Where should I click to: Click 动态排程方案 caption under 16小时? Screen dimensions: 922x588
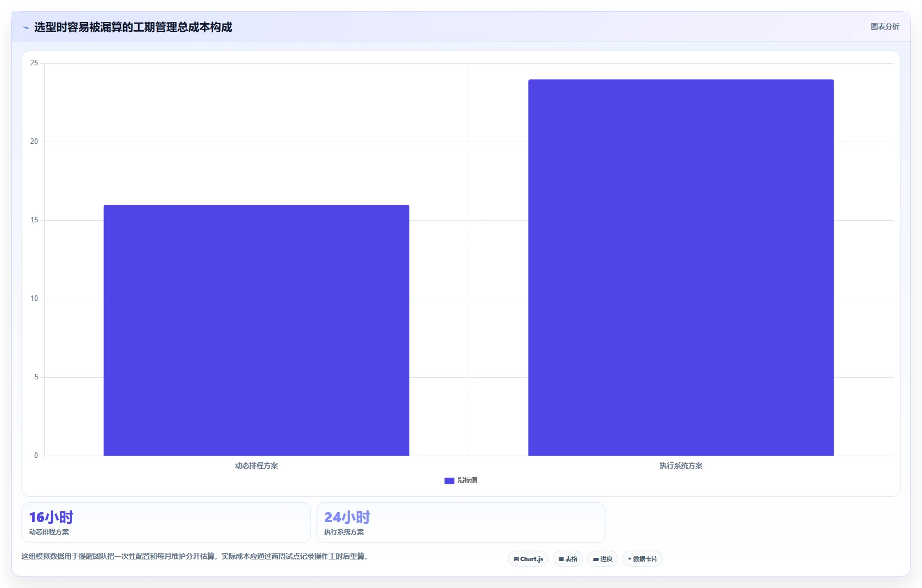coord(49,532)
